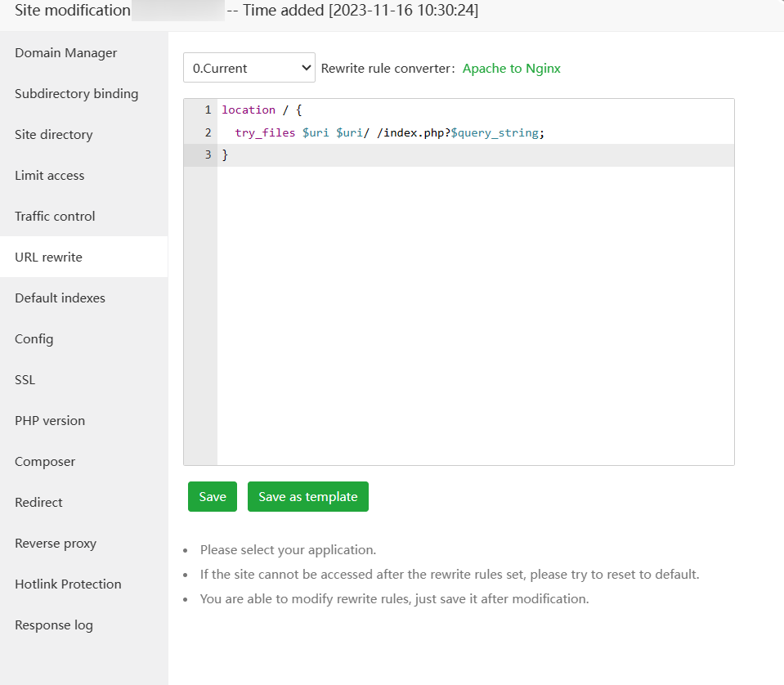Open the Domain Manager section
784x685 pixels.
pyautogui.click(x=65, y=53)
